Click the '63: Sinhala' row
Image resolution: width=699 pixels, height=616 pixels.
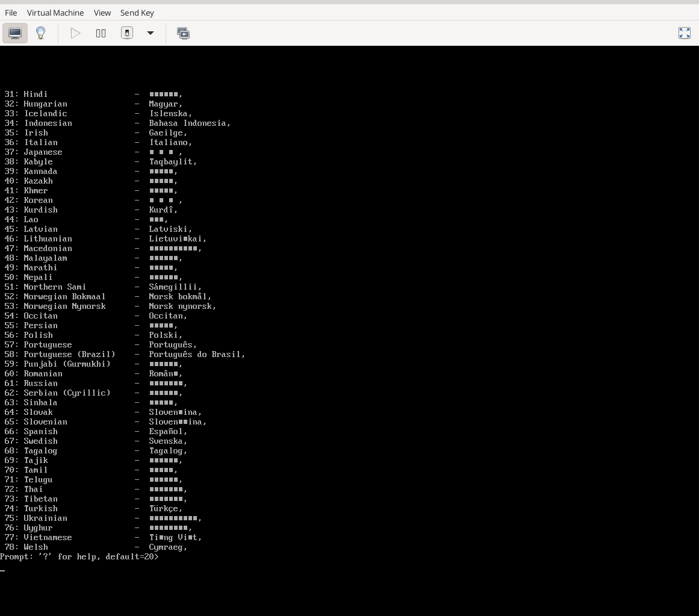(91, 403)
